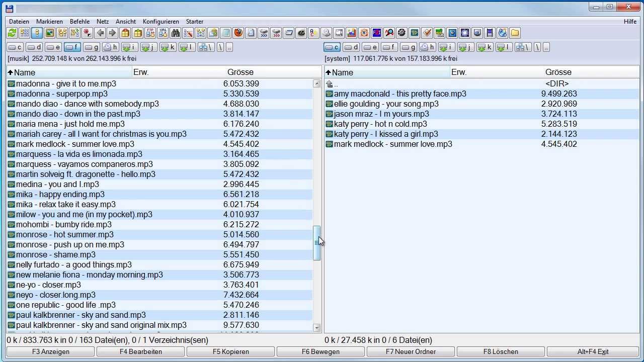
Task: Select 'mika - happy ending.mp3' file
Action: [160, 194]
